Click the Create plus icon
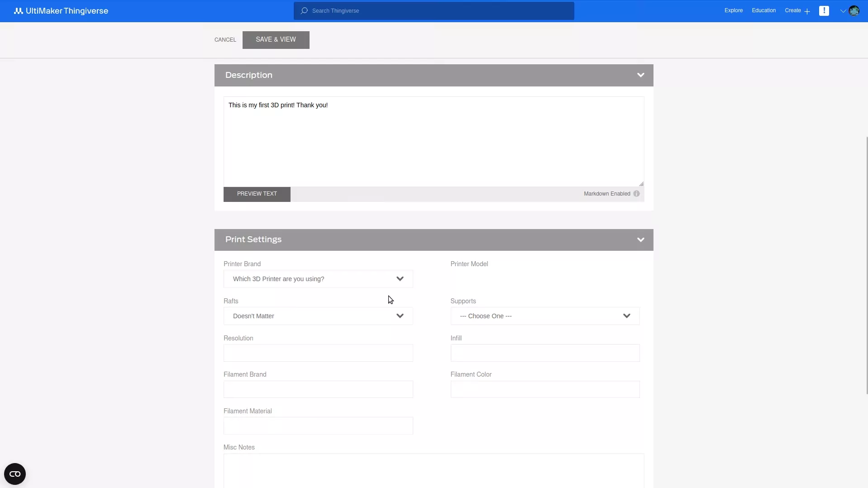Viewport: 868px width, 488px height. 807,11
